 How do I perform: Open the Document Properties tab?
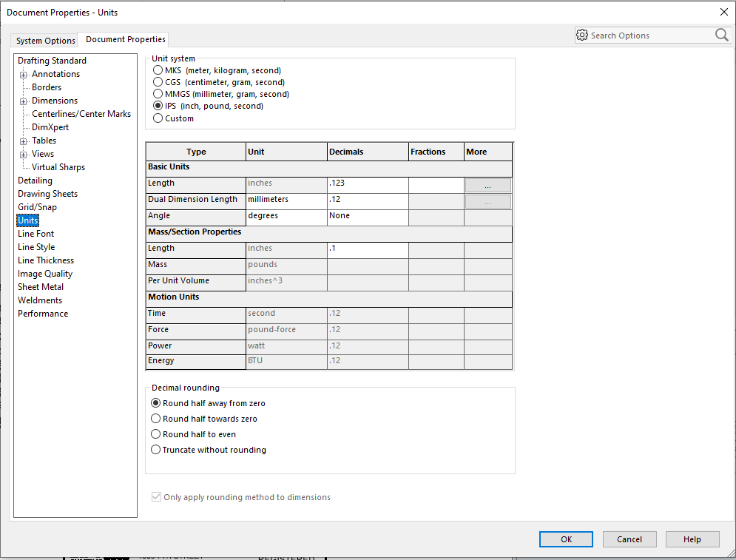tap(126, 39)
